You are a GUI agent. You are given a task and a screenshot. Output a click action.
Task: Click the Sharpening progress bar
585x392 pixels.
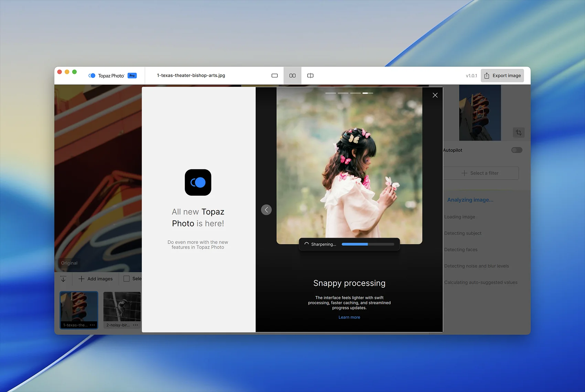coord(368,244)
